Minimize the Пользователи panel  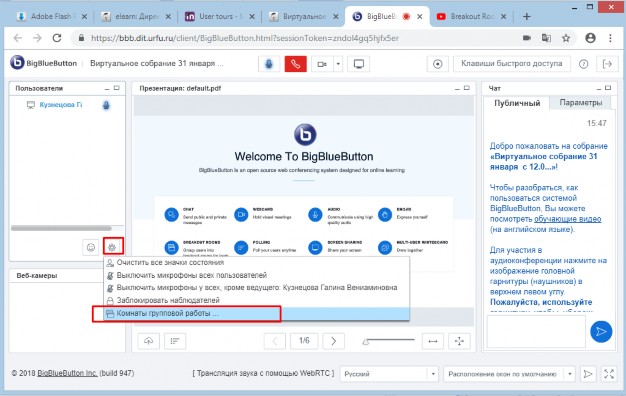coord(107,89)
